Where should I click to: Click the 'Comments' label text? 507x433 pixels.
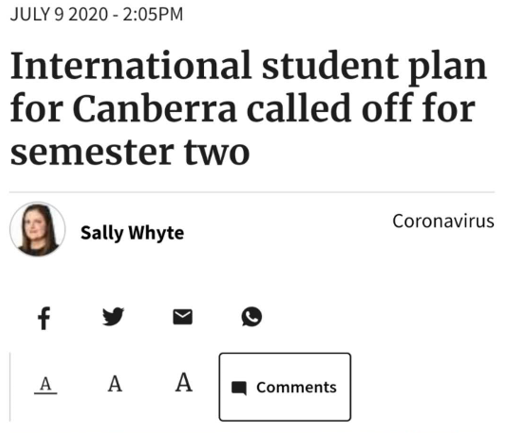click(296, 387)
